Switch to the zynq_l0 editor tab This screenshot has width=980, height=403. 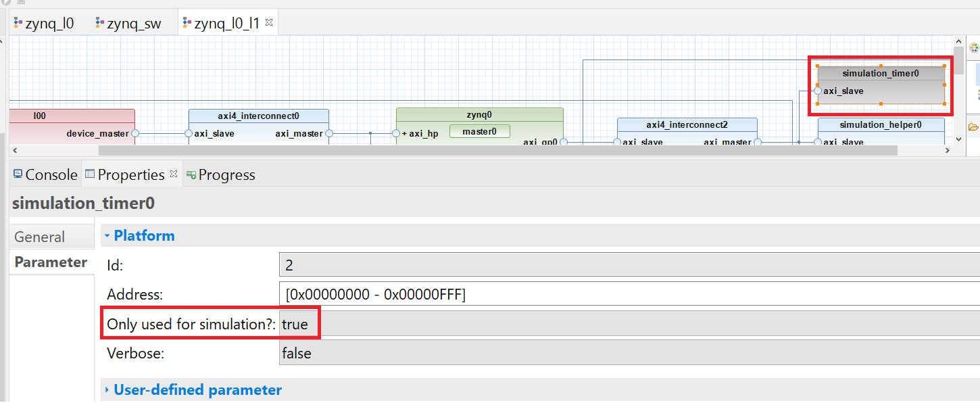coord(44,24)
